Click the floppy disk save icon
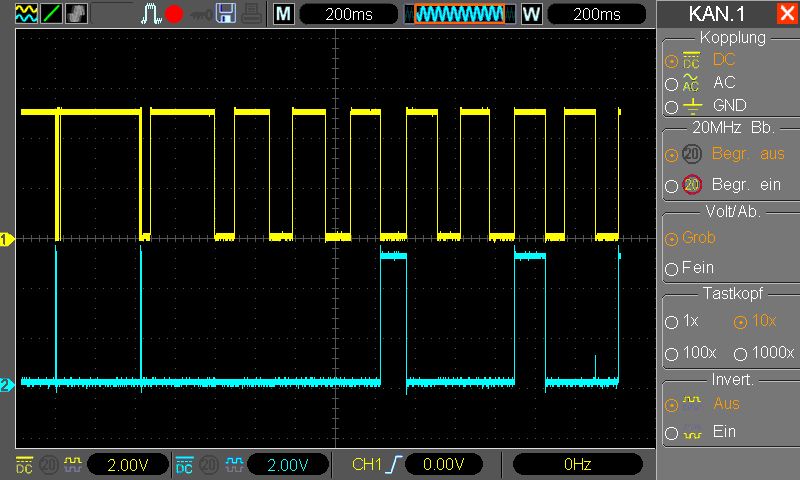800x480 pixels. (226, 14)
